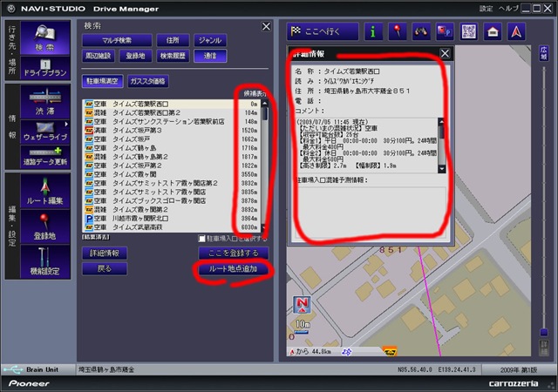Click the ここへ行く go here button
The width and height of the screenshot is (558, 392).
click(323, 31)
